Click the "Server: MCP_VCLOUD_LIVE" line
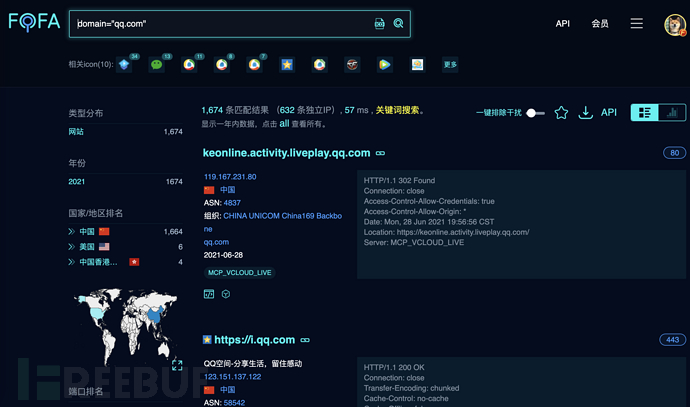690x407 pixels. pyautogui.click(x=414, y=242)
